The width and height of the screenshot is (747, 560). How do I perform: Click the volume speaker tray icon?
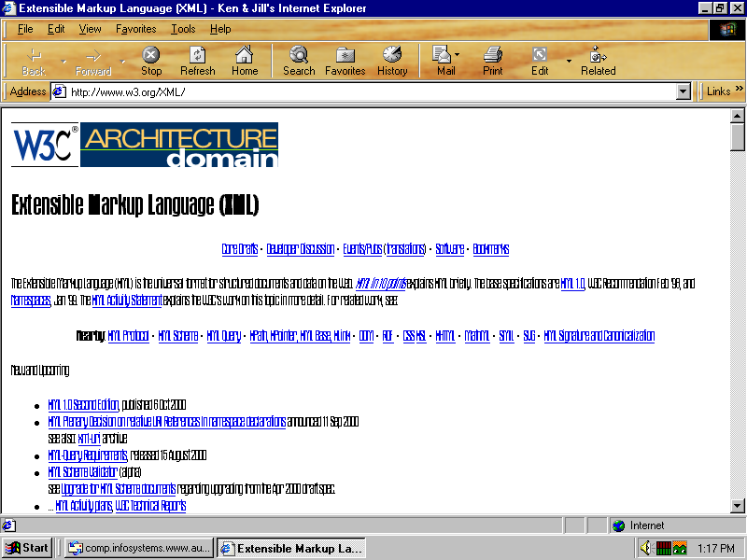click(645, 548)
